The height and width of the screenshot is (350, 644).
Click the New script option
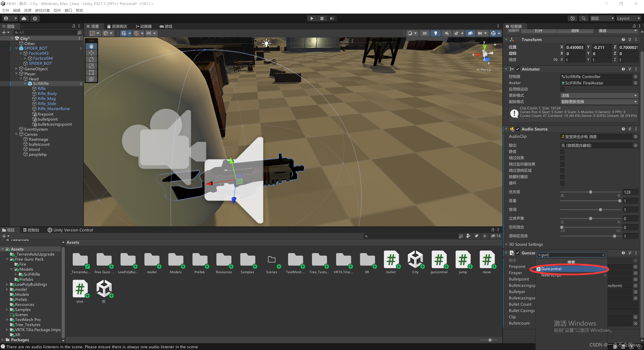pyautogui.click(x=551, y=275)
